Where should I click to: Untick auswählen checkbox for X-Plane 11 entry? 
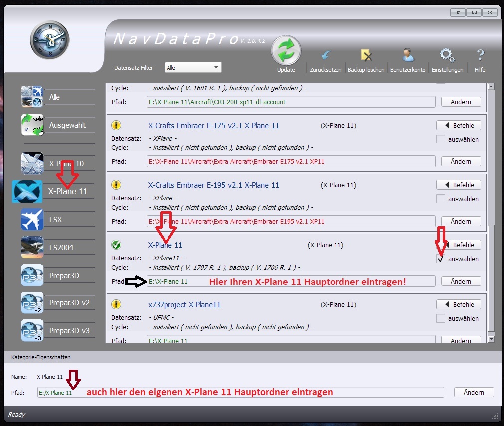click(x=441, y=259)
